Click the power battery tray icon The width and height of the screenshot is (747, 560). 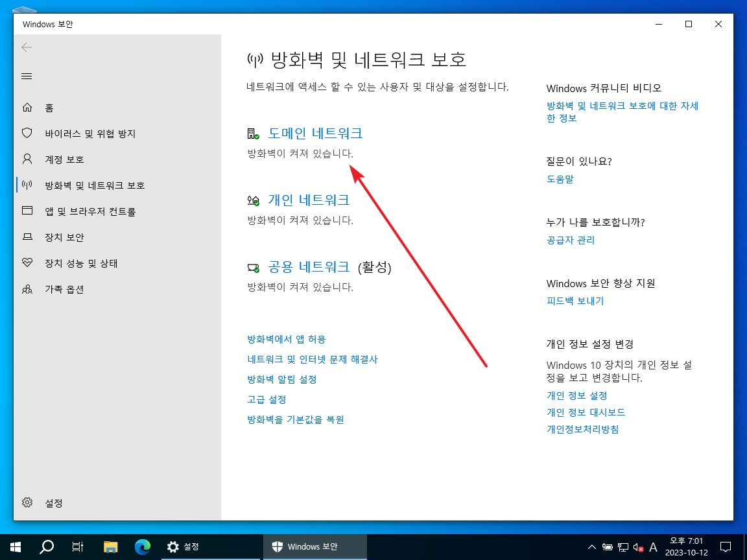[608, 547]
